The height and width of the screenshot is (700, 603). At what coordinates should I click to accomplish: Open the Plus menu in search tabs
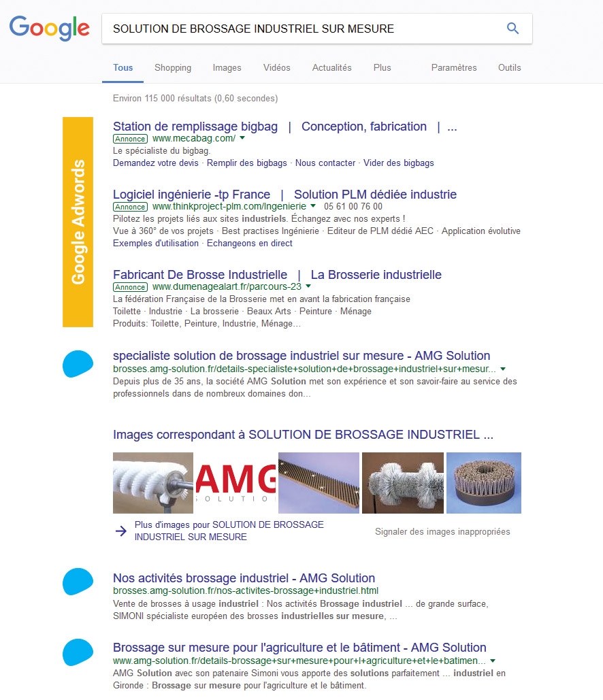tap(382, 68)
